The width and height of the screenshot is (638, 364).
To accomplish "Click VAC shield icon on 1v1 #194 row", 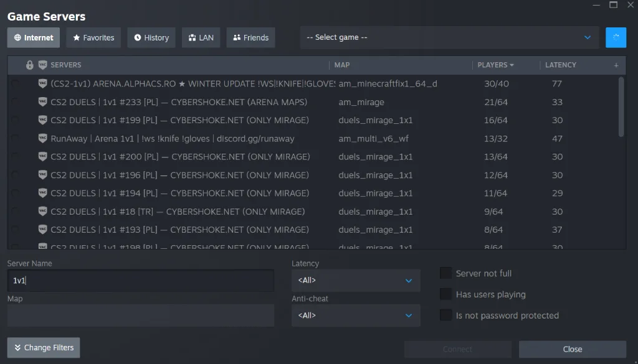I will (x=43, y=194).
